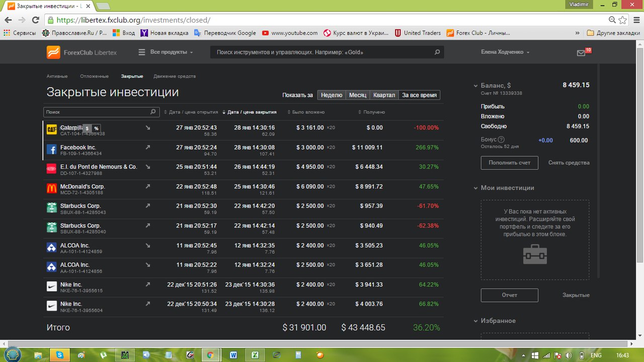Screen dimensions: 644x362
Task: Select the За все время period
Action: click(420, 95)
